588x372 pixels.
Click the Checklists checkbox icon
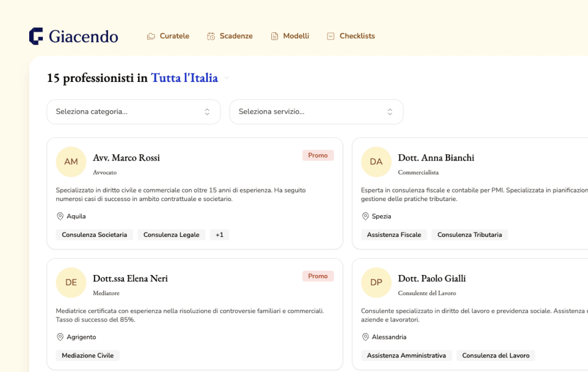(331, 36)
